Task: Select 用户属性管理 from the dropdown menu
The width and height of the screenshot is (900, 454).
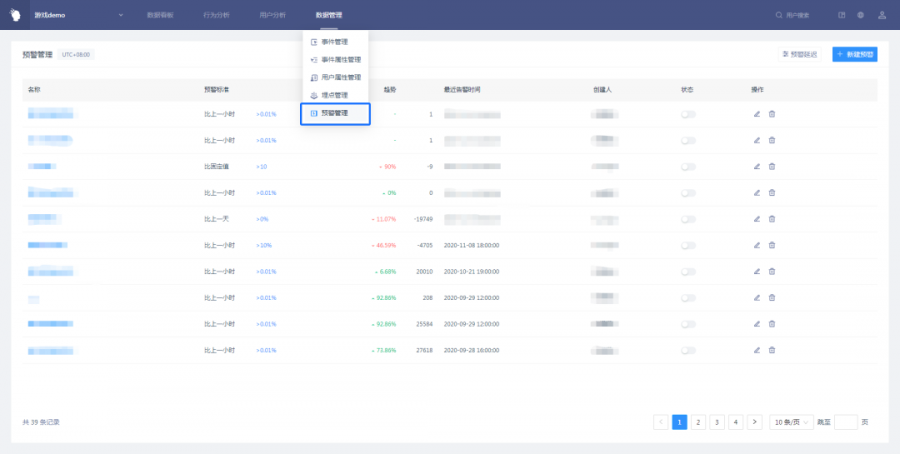Action: (335, 77)
